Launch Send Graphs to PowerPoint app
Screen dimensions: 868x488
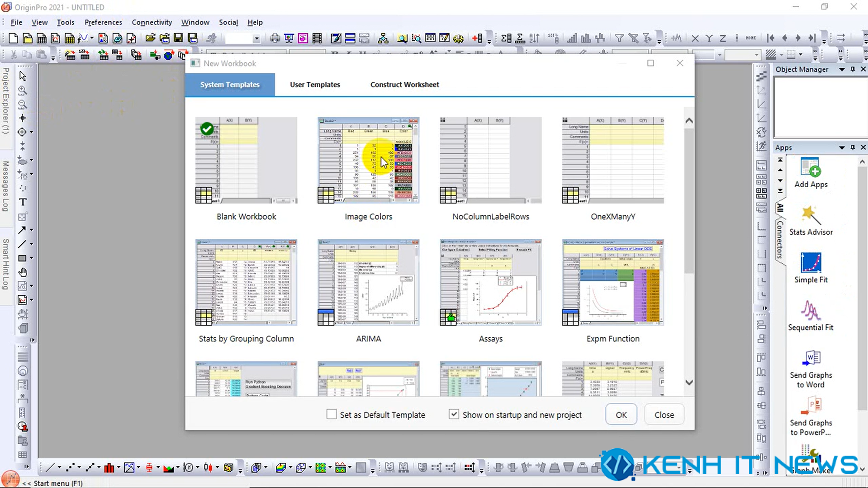click(x=811, y=406)
